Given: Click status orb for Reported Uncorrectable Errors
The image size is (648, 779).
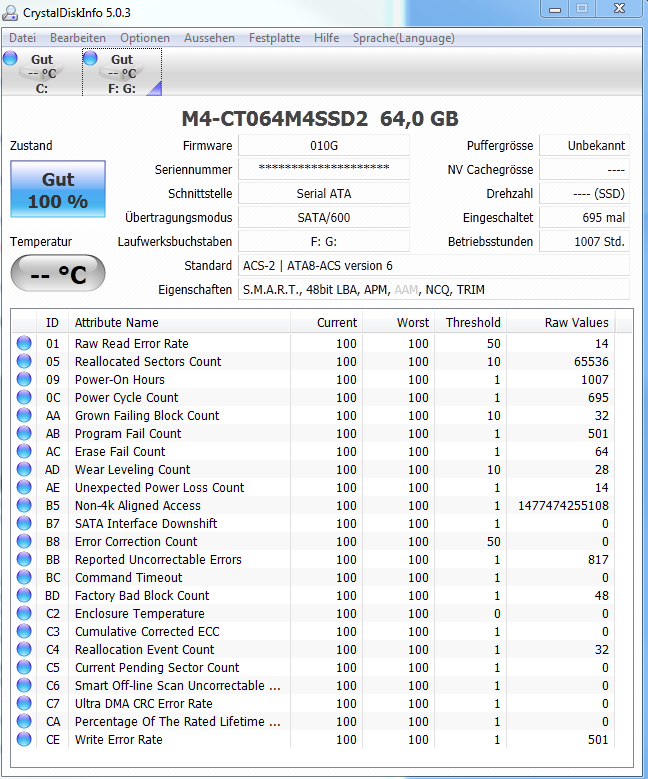Looking at the screenshot, I should pos(24,559).
